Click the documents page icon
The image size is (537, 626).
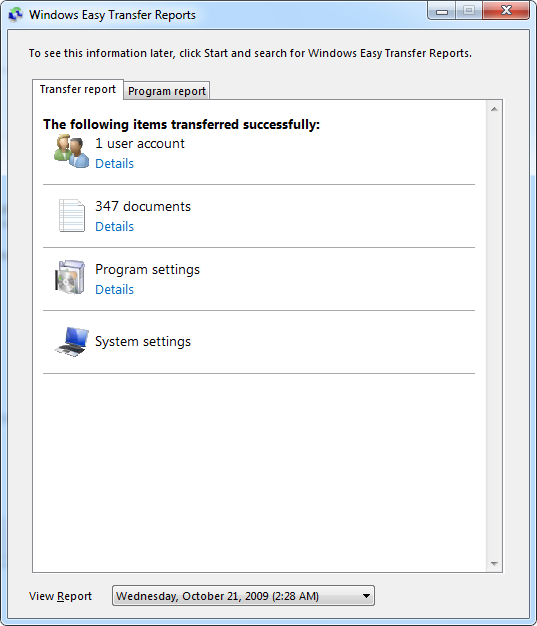tap(72, 215)
